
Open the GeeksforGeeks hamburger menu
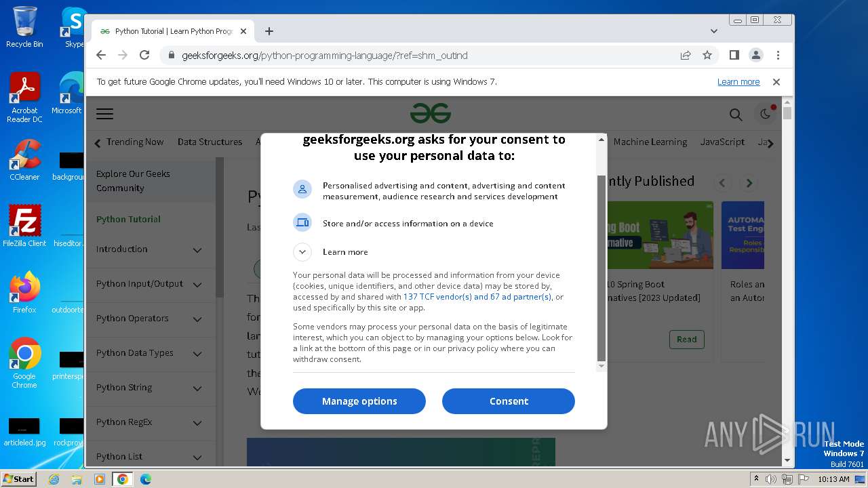pos(104,114)
